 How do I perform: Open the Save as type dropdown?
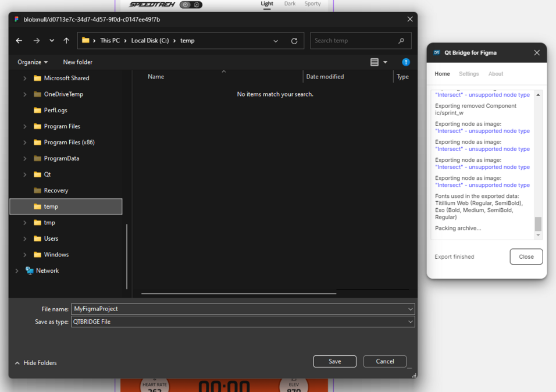(409, 322)
